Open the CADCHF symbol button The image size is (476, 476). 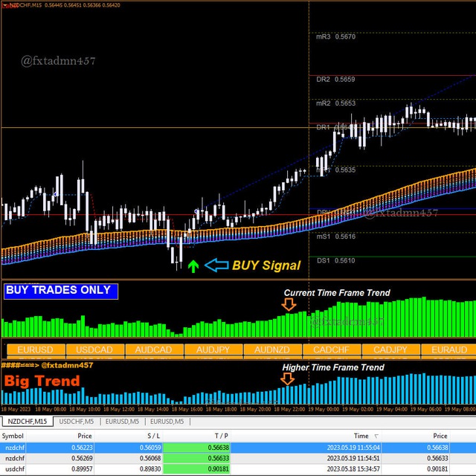coord(332,350)
